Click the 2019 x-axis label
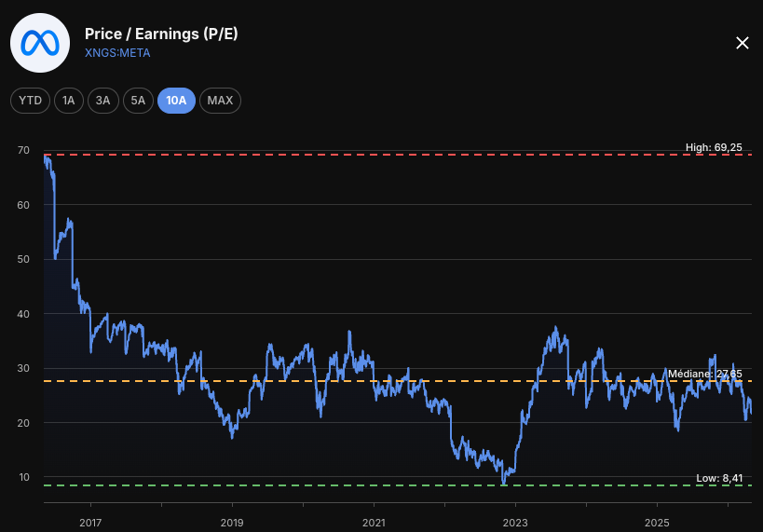Screen dimensions: 763x532 (232, 523)
